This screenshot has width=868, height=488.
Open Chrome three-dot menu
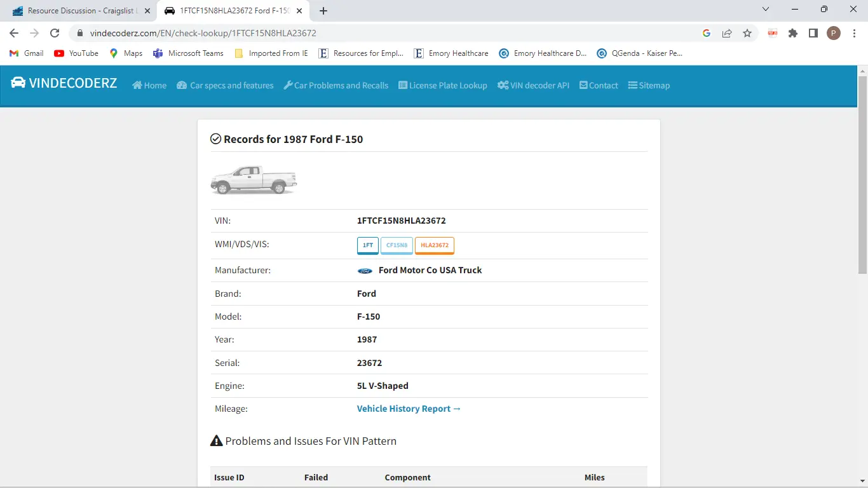(x=854, y=33)
